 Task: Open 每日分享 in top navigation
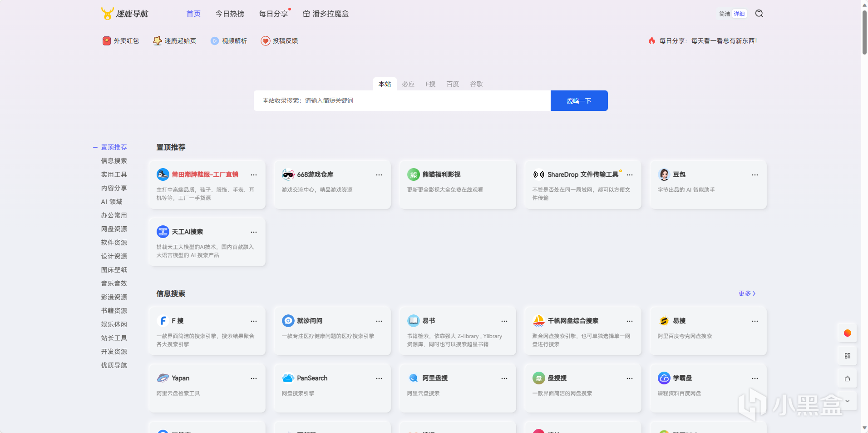click(x=273, y=14)
